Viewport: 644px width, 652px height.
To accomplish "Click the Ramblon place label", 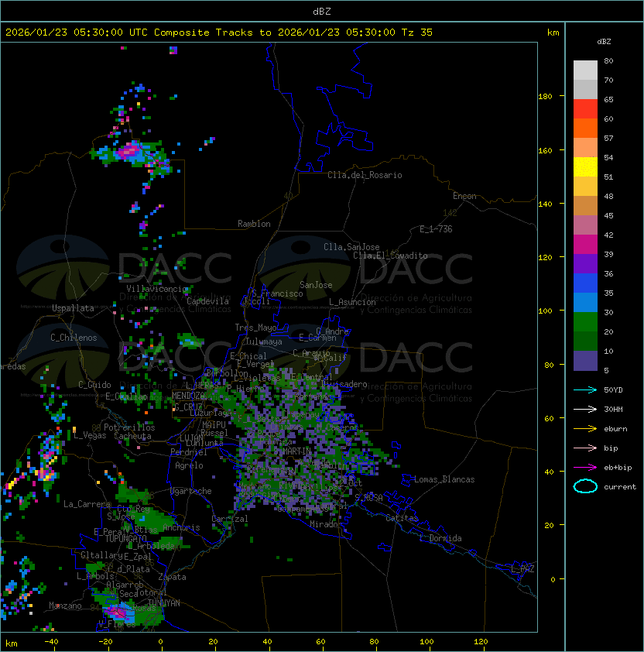I will [x=254, y=224].
